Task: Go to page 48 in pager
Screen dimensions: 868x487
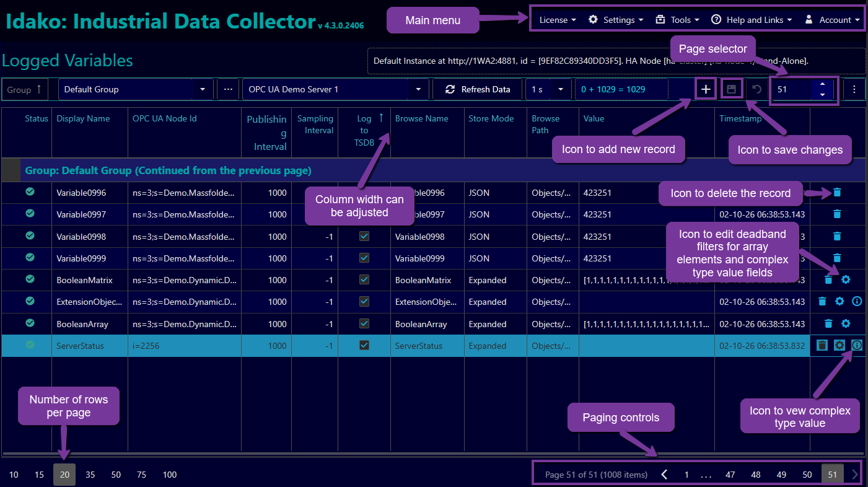Action: (x=756, y=475)
